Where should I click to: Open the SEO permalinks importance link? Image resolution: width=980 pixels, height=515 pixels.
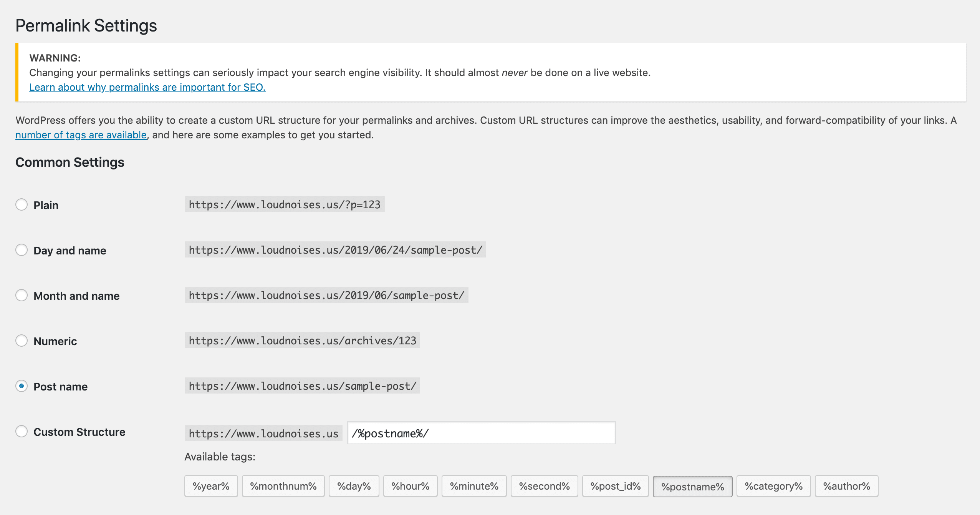point(147,87)
